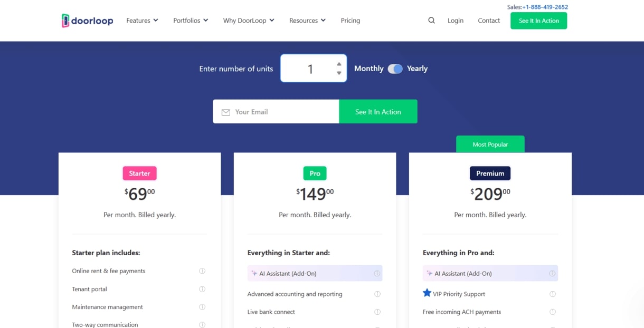The image size is (644, 328).
Task: Click info icon beside Free incoming ACH payments
Action: [552, 312]
